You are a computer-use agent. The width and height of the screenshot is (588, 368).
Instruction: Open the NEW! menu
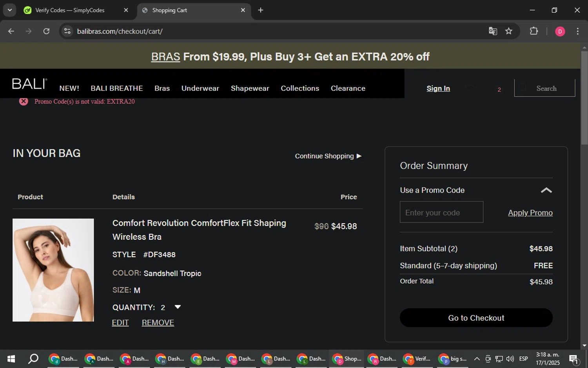(x=69, y=88)
